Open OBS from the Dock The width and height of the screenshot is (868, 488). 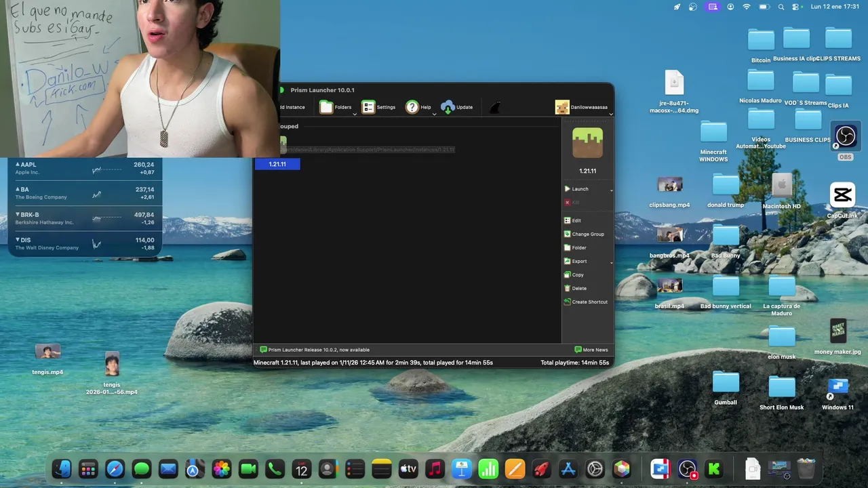(x=688, y=469)
